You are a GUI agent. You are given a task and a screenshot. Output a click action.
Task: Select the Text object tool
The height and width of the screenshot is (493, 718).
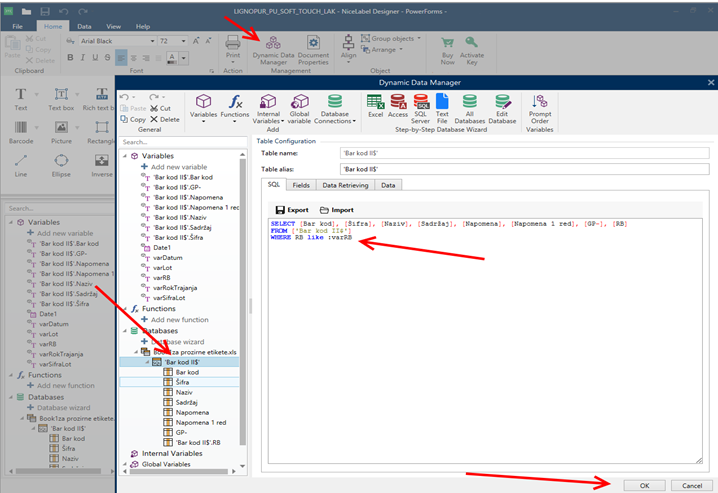click(x=21, y=99)
